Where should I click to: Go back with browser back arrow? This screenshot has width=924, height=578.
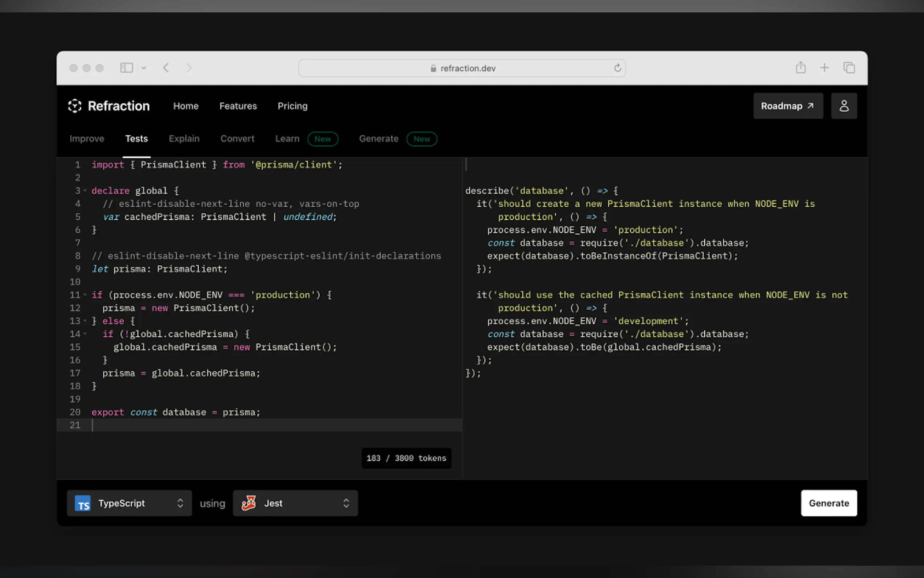166,68
